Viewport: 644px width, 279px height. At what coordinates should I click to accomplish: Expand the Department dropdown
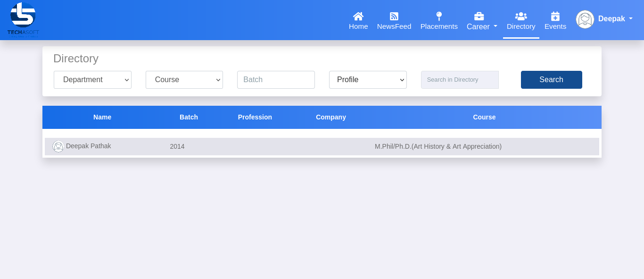click(x=92, y=80)
